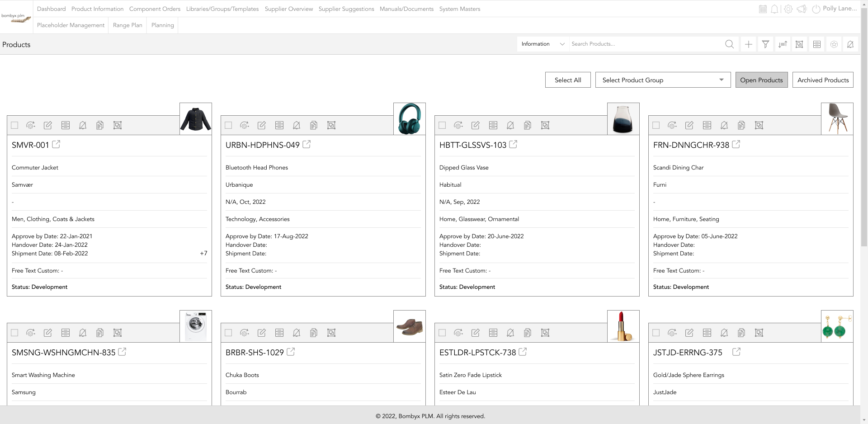Tick the JSTJD-ERRNG-375 card checkbox
Image resolution: width=868 pixels, height=424 pixels.
(x=656, y=333)
